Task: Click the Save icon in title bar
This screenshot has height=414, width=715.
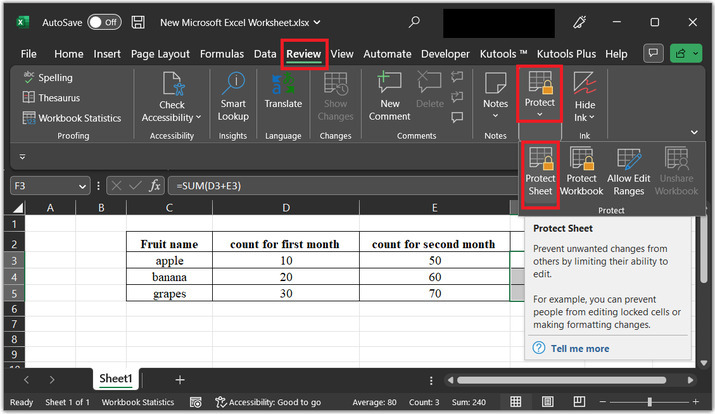Action: pyautogui.click(x=138, y=22)
